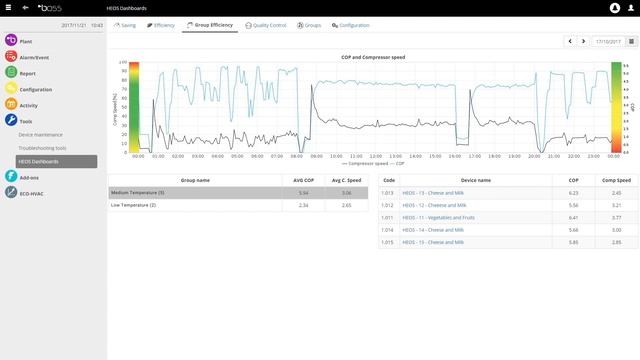Click the COP value 6.41
The width and height of the screenshot is (640, 360).
coord(573,218)
